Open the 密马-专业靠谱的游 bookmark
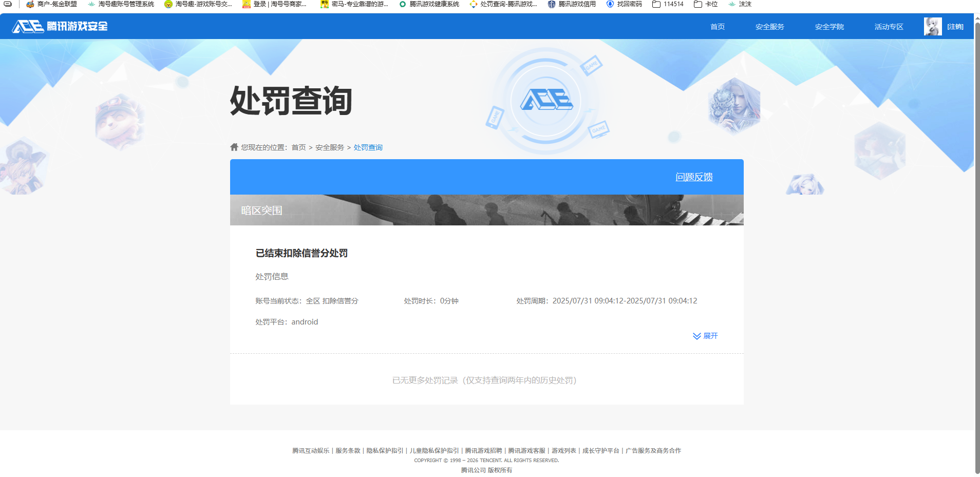980x477 pixels. pyautogui.click(x=354, y=4)
